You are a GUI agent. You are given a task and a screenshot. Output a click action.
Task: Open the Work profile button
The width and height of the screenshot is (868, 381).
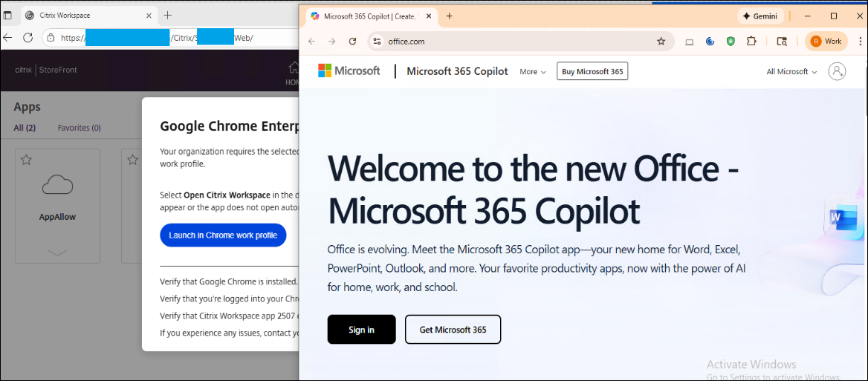(826, 42)
